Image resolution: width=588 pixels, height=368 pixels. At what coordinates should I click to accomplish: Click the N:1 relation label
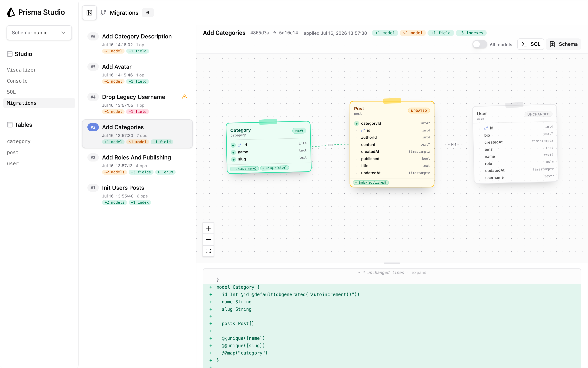coord(453,145)
